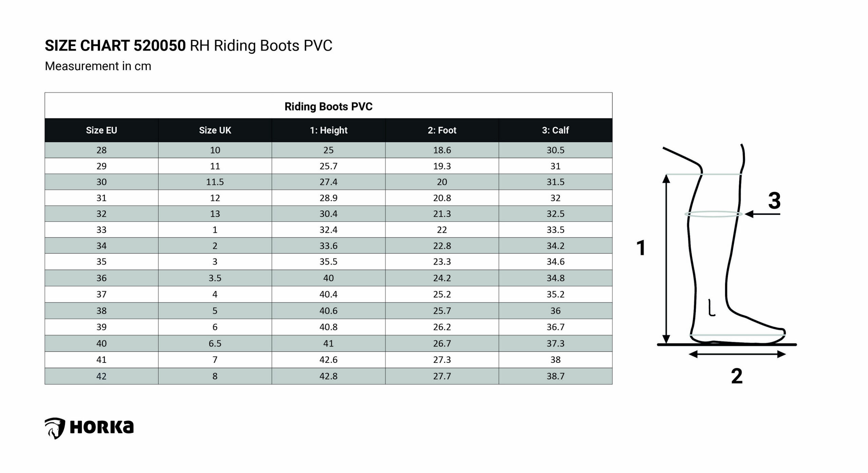Select the 2: Foot column header
Viewport: 868px width, 473px height.
click(442, 130)
